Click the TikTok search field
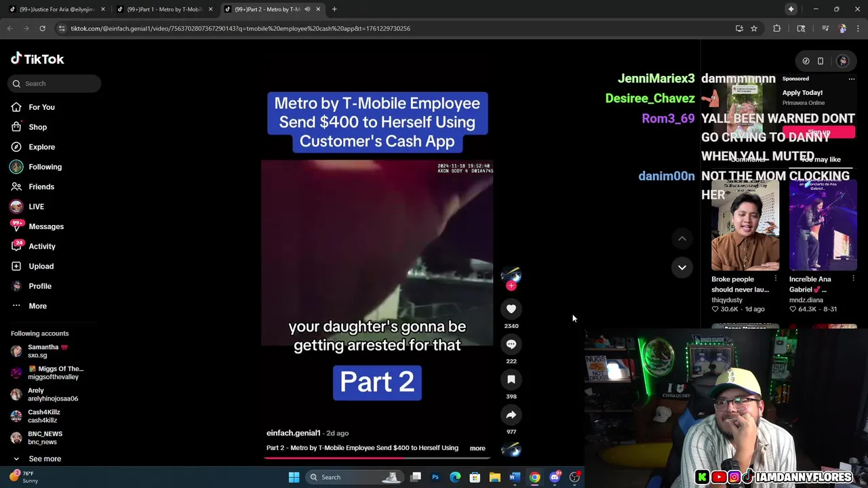The width and height of the screenshot is (868, 488). pos(55,83)
